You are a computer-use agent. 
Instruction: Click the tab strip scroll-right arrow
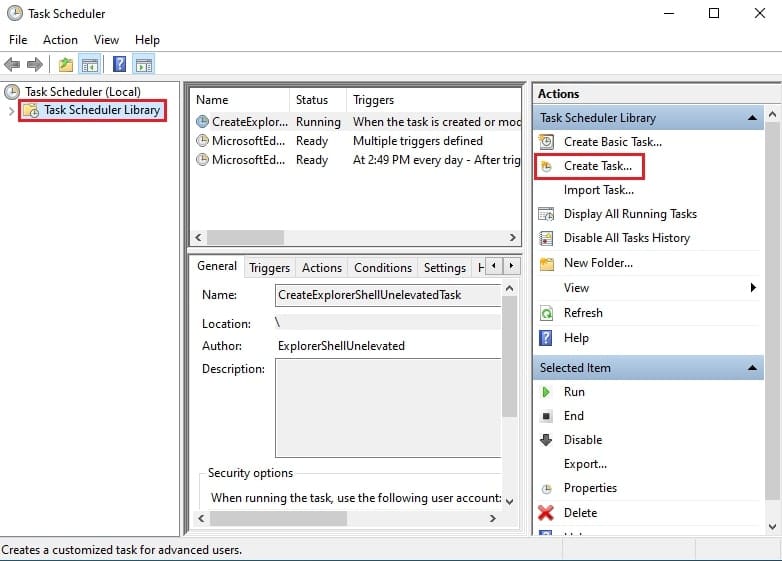[x=511, y=266]
